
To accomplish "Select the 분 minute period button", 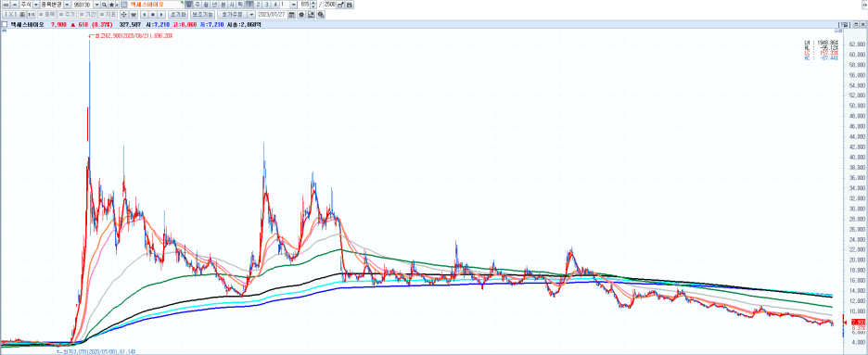I will [223, 5].
